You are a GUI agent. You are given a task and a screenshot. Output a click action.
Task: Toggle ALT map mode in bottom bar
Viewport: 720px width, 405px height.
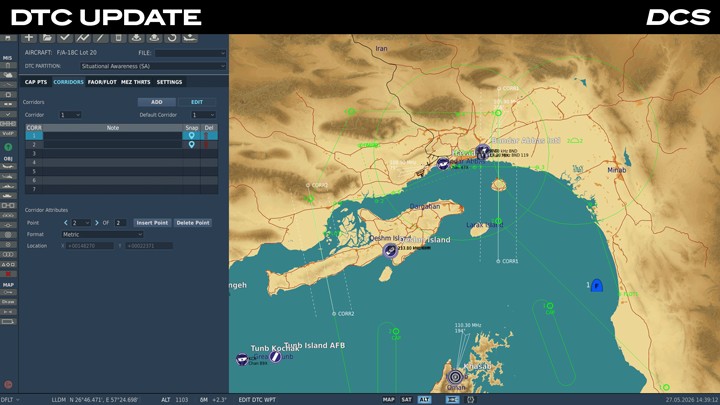point(425,399)
